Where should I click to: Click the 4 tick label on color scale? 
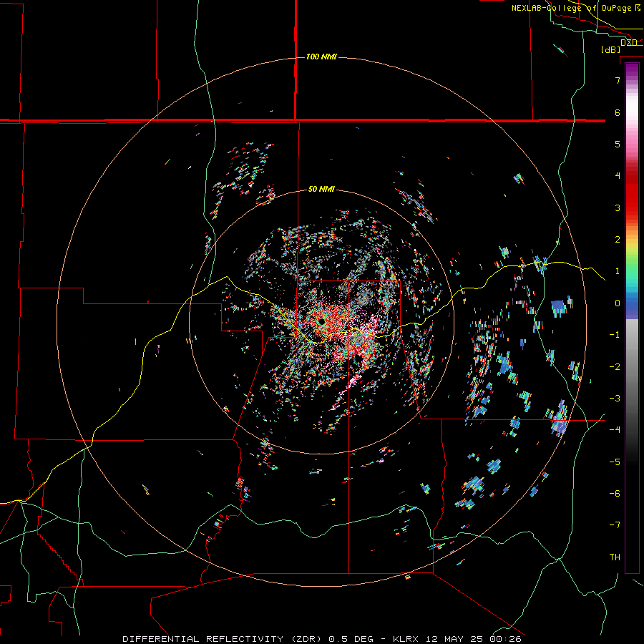618,176
